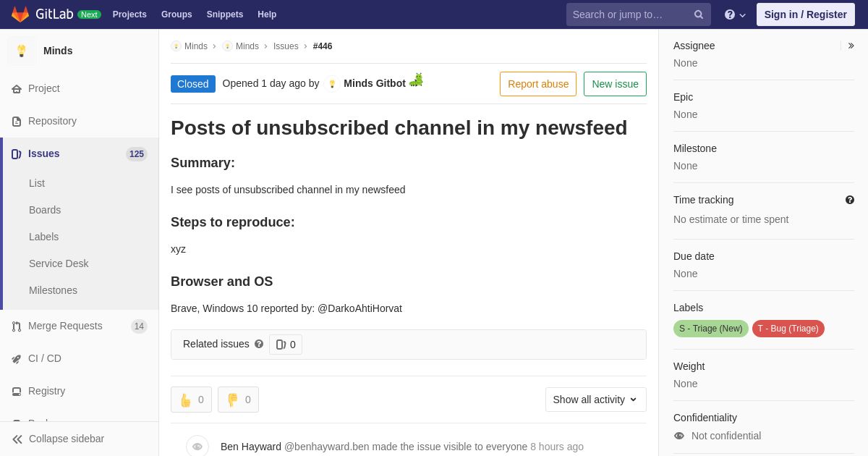Click the Related issues help icon
This screenshot has width=868, height=456.
pos(259,344)
